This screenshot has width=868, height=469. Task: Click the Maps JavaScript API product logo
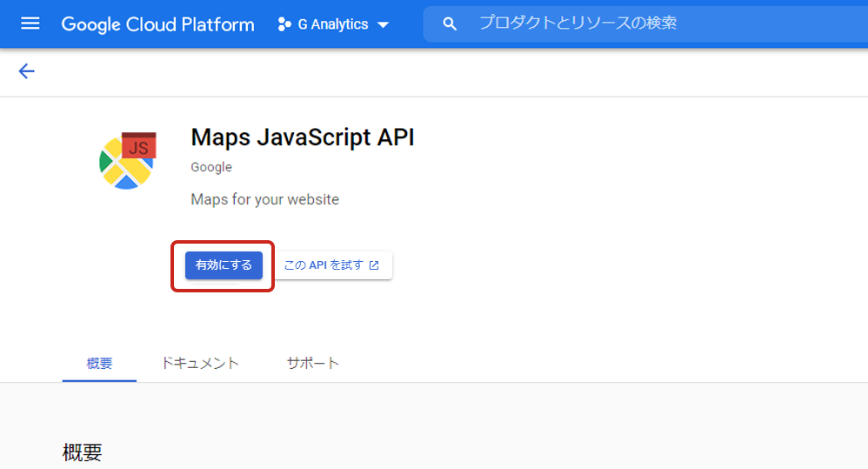[127, 162]
